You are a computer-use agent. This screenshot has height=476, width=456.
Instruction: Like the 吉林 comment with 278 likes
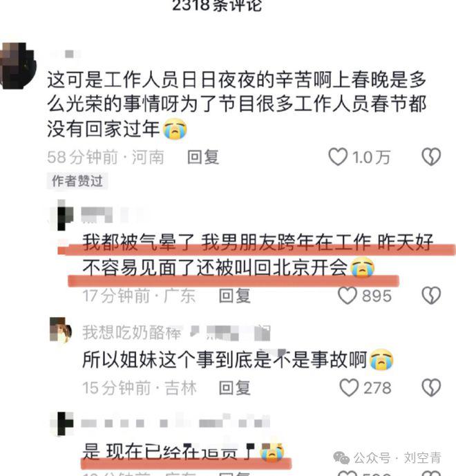[349, 388]
